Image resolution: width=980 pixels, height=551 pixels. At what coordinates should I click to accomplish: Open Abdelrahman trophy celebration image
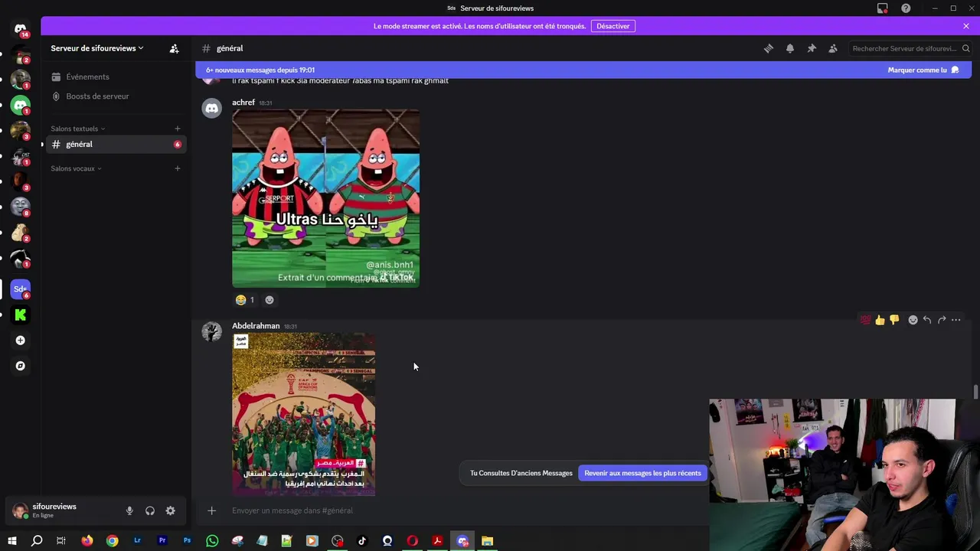coord(303,414)
